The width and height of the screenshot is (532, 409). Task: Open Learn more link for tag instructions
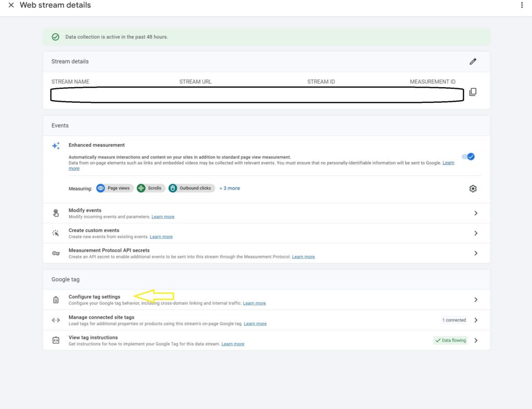[x=233, y=344]
